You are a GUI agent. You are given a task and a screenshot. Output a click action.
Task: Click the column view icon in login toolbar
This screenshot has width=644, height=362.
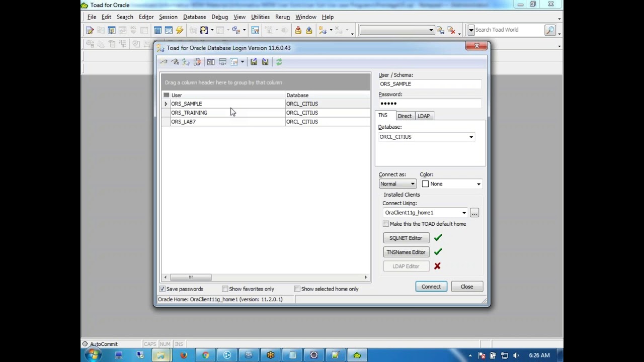tap(211, 62)
